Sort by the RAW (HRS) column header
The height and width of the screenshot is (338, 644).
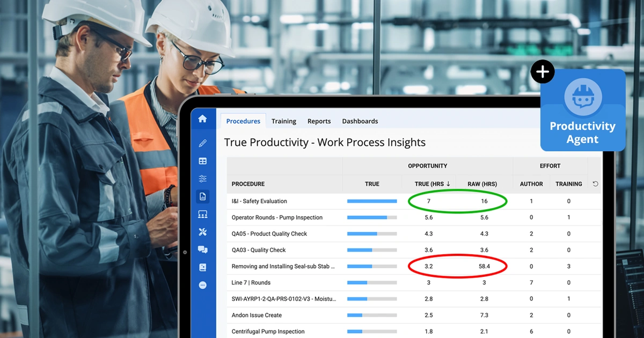click(x=482, y=184)
